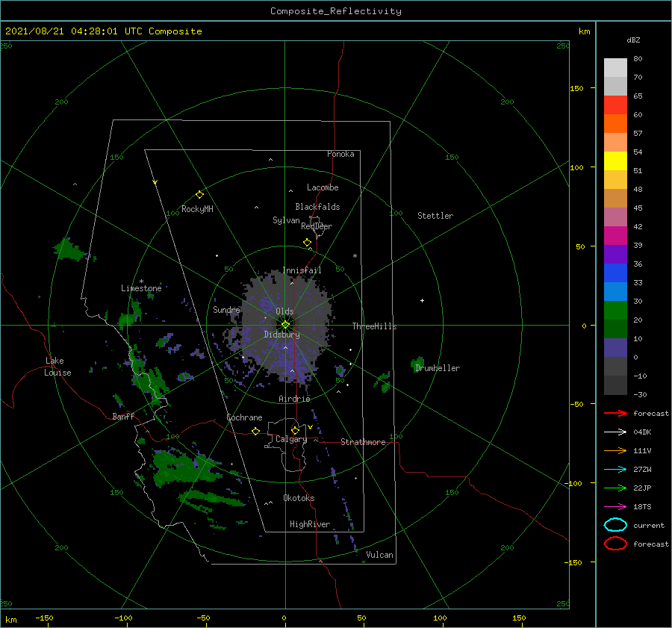Click the RockyMH label
672x628 pixels.
(x=197, y=209)
